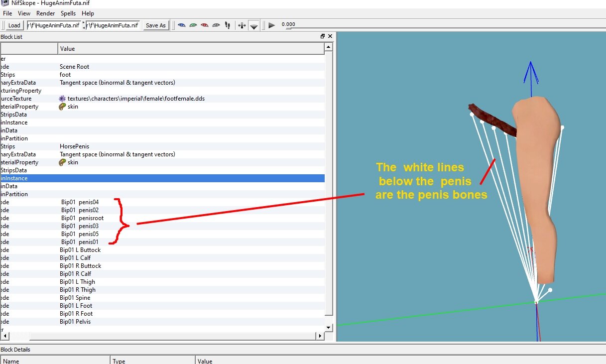Open the Spells menu
This screenshot has height=364, width=606.
(69, 13)
